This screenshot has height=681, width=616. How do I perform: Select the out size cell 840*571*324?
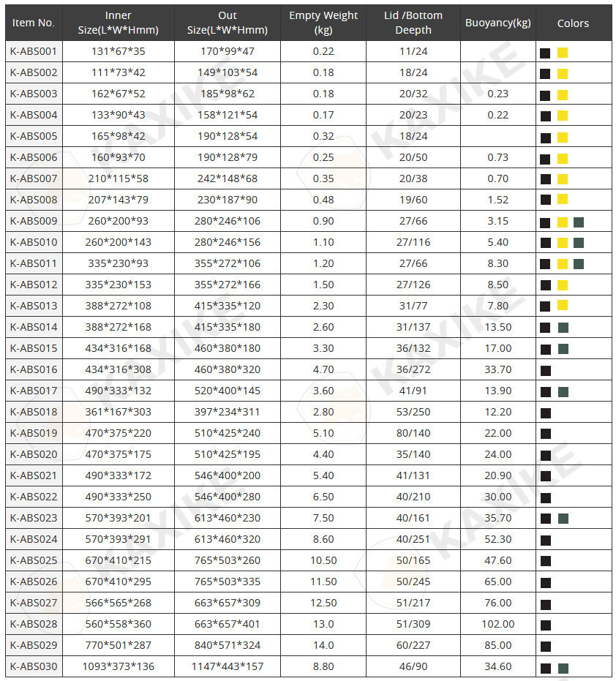228,645
